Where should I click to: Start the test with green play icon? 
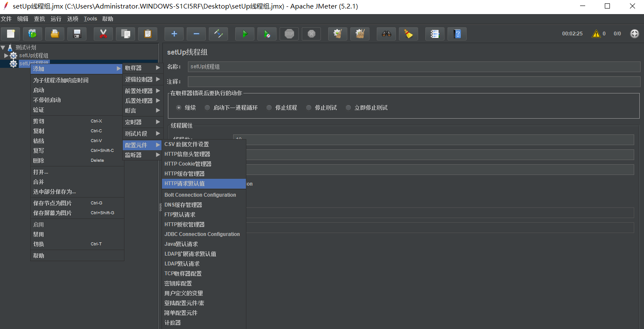click(x=245, y=34)
